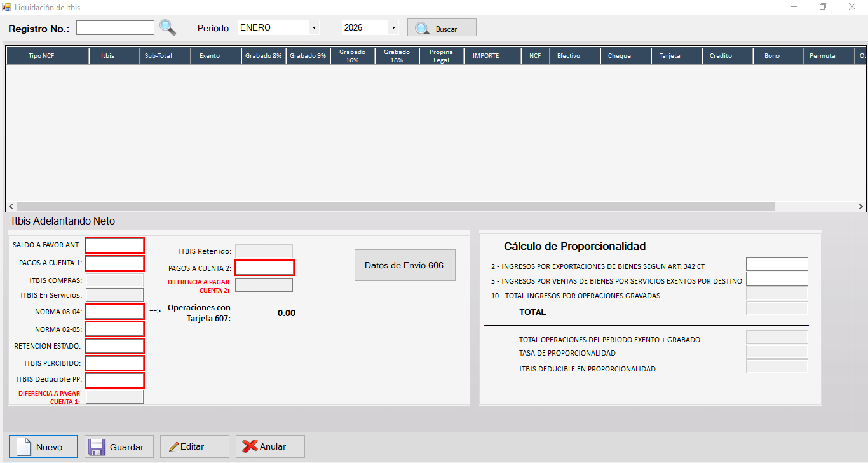
Task: Click the ITBIS PERCIBIDO input field
Action: (x=114, y=363)
